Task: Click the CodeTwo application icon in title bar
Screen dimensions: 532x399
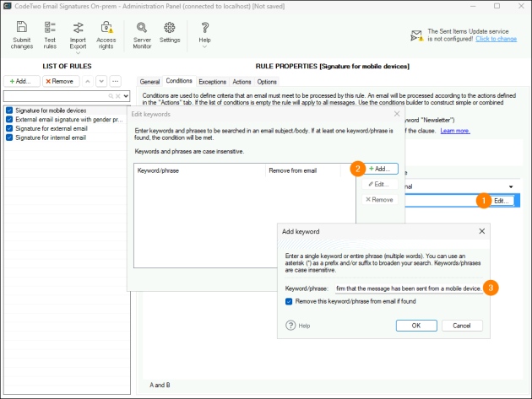Action: point(7,6)
